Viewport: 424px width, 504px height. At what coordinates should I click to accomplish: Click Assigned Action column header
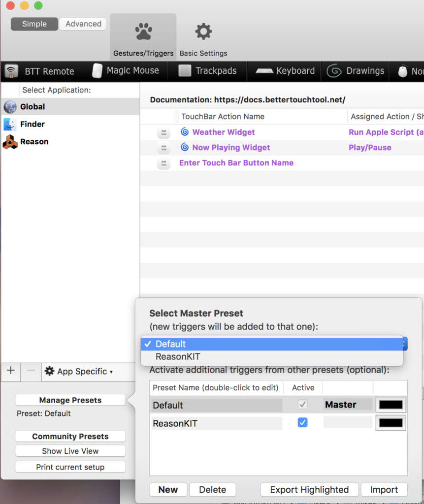[386, 116]
